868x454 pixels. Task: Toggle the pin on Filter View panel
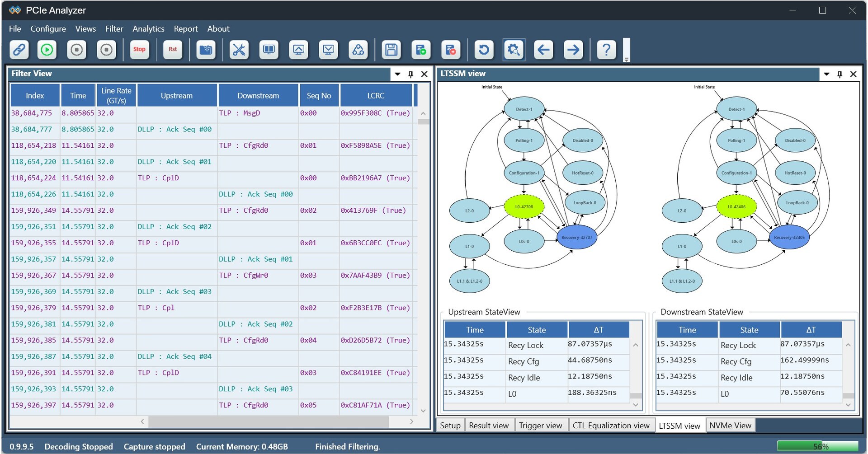point(410,74)
